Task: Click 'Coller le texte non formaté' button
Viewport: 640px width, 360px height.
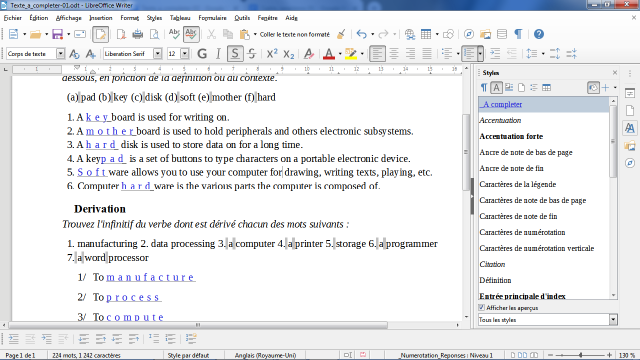Action: [x=295, y=34]
